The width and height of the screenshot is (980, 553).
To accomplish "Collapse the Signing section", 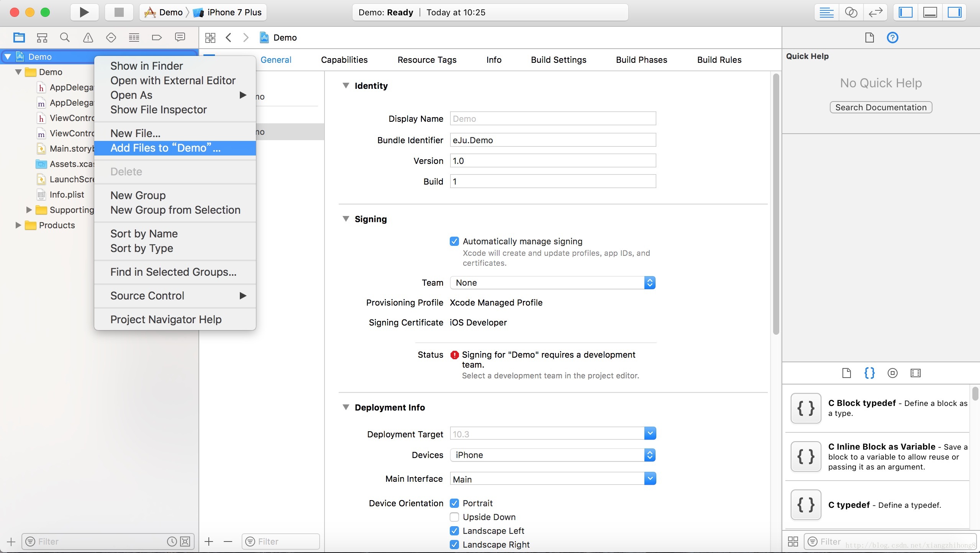I will (346, 219).
